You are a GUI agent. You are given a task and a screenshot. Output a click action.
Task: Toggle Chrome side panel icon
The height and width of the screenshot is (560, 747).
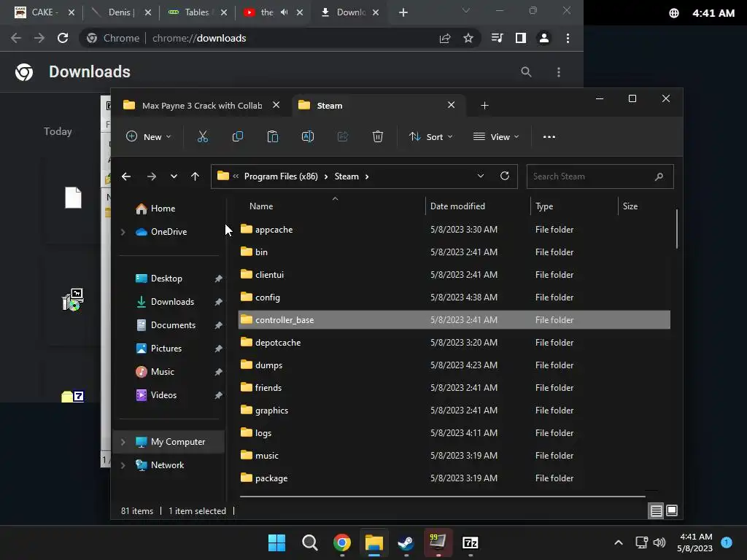pyautogui.click(x=521, y=38)
